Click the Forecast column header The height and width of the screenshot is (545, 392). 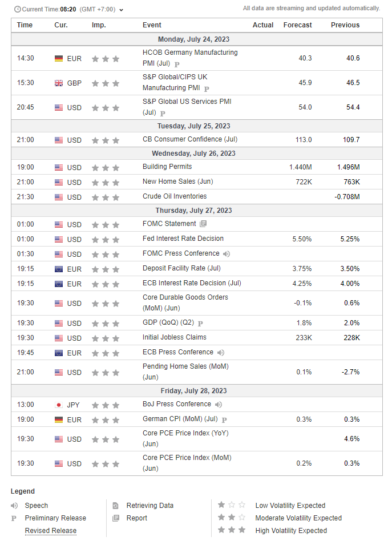click(297, 25)
